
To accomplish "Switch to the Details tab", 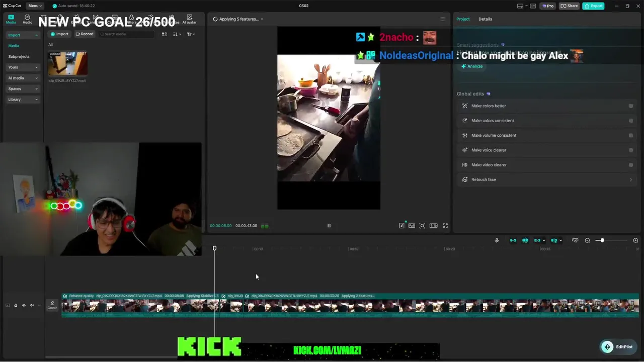I will 485,19.
